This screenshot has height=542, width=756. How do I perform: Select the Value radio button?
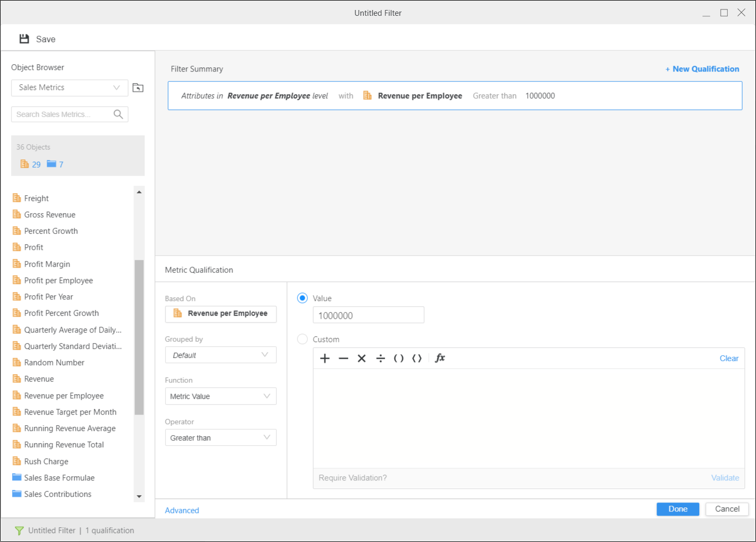(302, 298)
